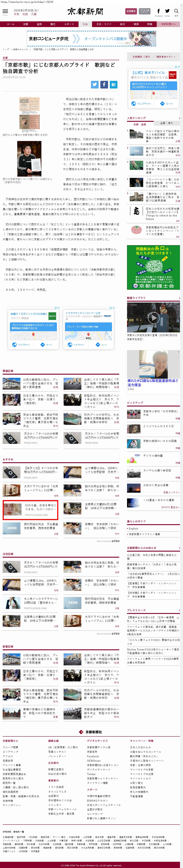This screenshot has height=868, width=183.
Task: Share article via Facebook button
Action: (x=104, y=85)
